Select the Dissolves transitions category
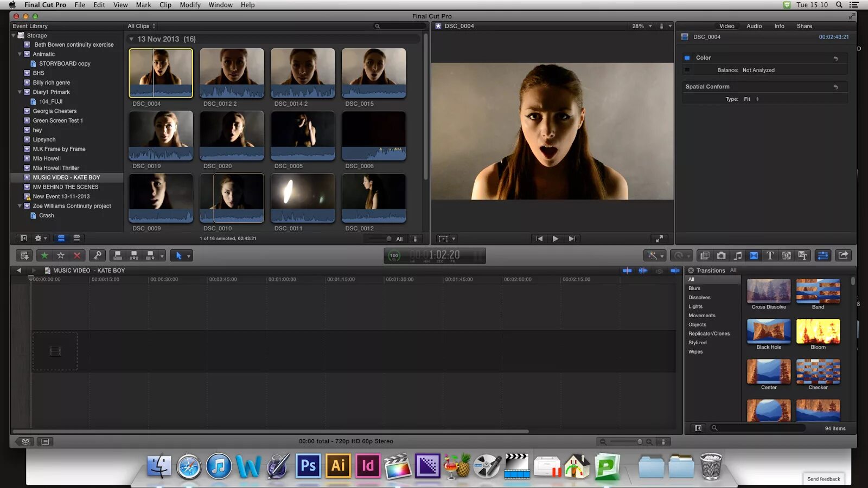 (699, 298)
